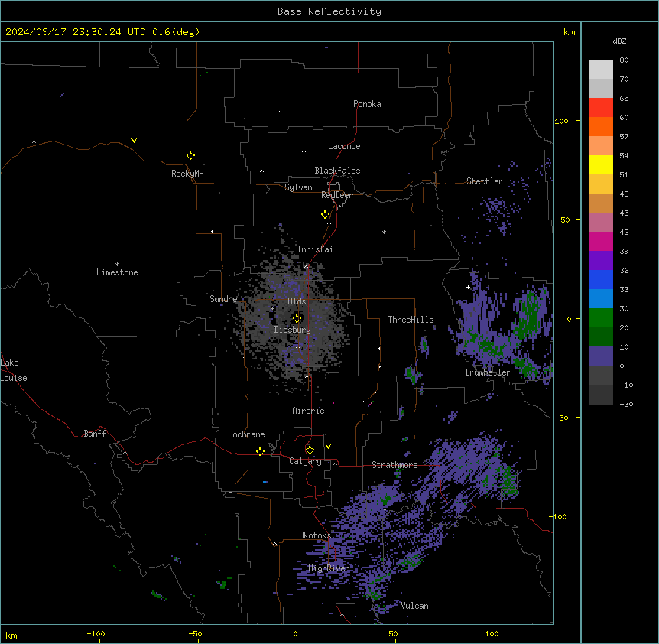The height and width of the screenshot is (644, 659).
Task: Click the Sylvan label
Action: (298, 187)
